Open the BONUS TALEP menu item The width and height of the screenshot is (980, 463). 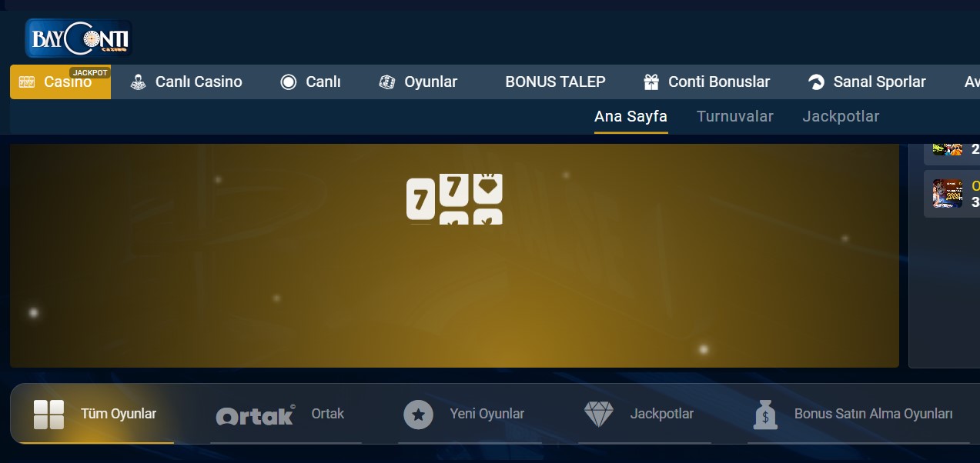(x=555, y=82)
